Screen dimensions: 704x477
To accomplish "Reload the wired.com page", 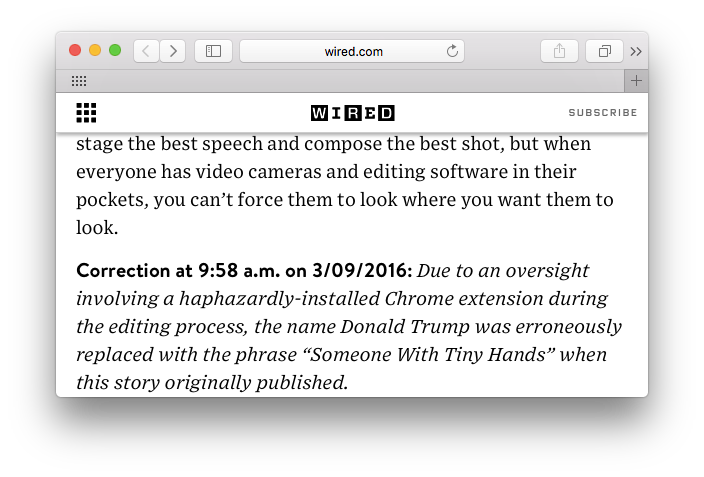I will point(452,51).
